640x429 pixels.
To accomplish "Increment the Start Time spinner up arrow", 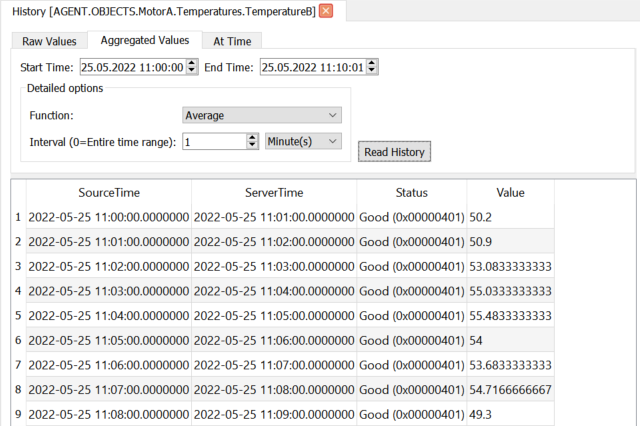I will [x=192, y=63].
